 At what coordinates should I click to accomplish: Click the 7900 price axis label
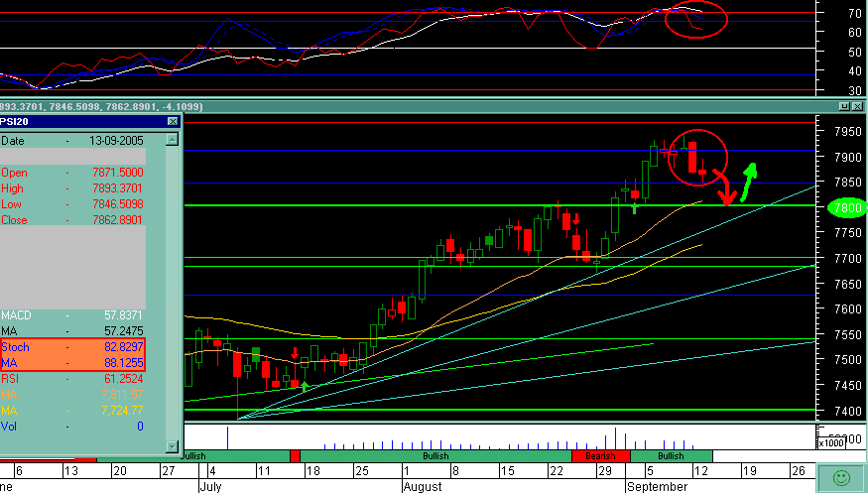(847, 157)
